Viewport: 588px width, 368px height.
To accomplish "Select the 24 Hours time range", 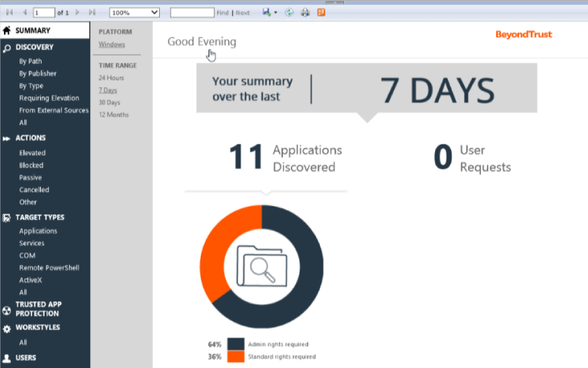I will coord(111,78).
